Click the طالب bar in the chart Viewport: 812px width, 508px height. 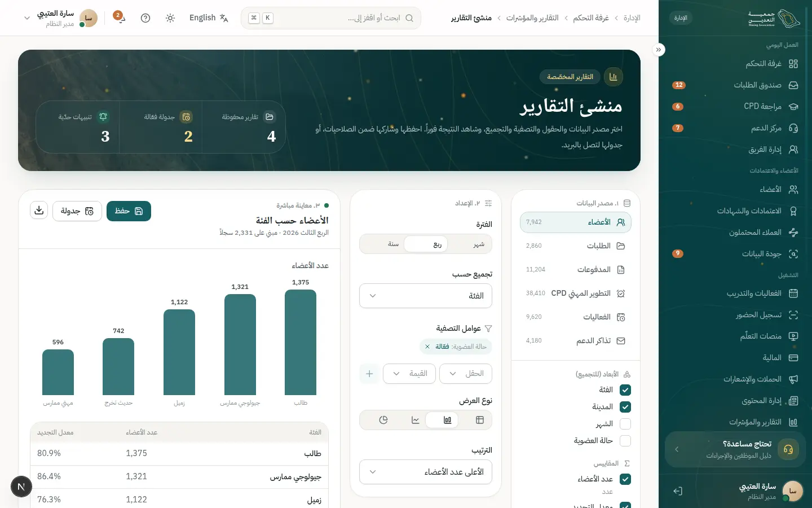tap(301, 343)
